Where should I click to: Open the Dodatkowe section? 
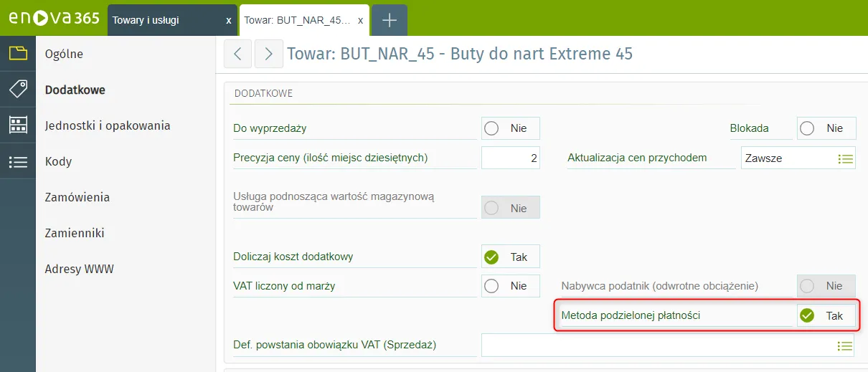point(75,90)
